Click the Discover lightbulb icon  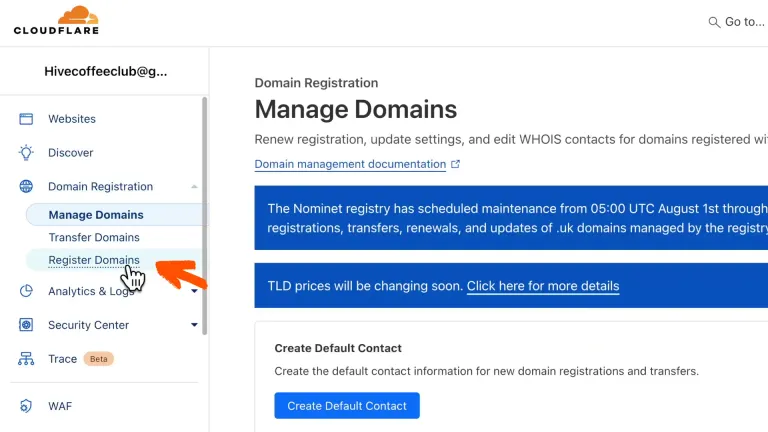coord(27,153)
